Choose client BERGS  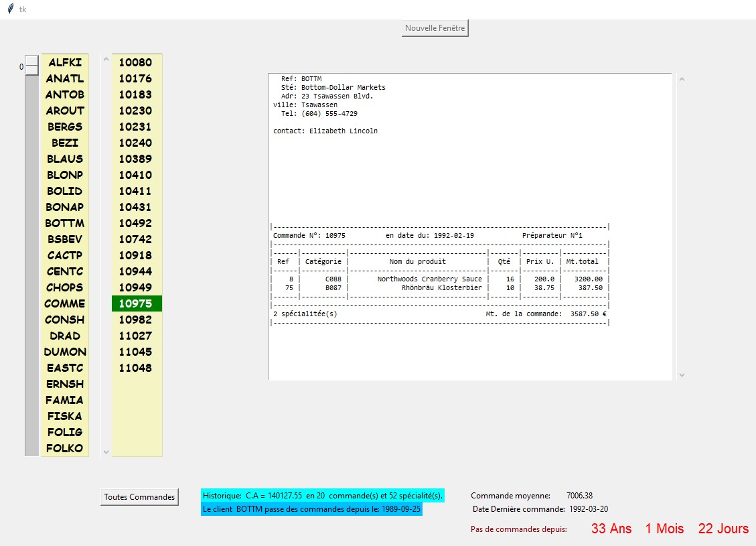tap(65, 127)
